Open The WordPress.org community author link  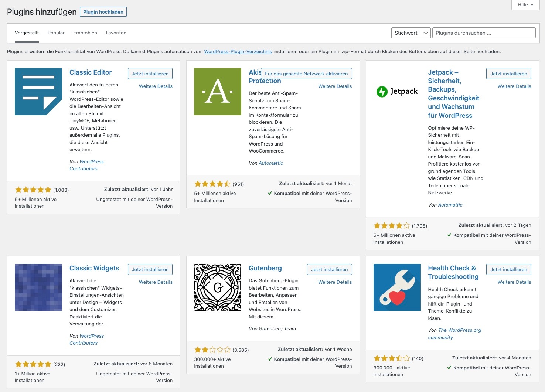click(x=455, y=334)
